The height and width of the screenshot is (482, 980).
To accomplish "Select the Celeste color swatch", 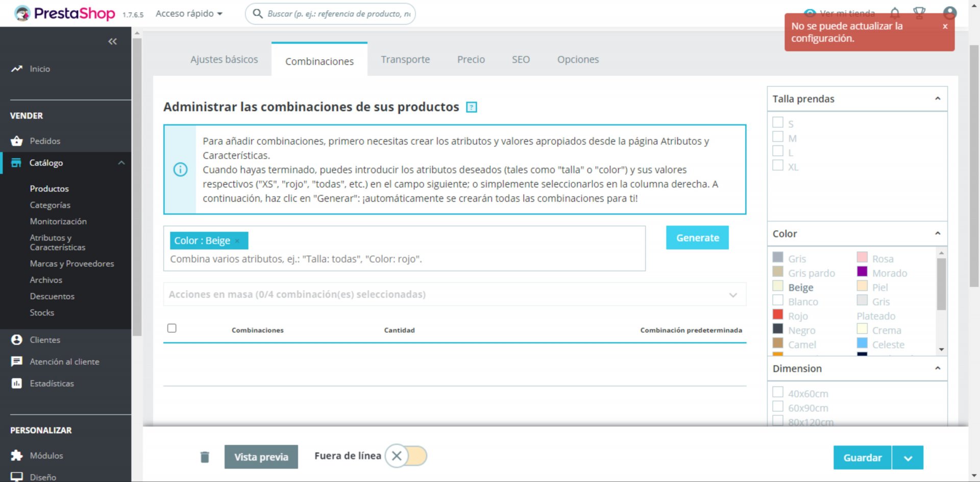I will click(862, 343).
